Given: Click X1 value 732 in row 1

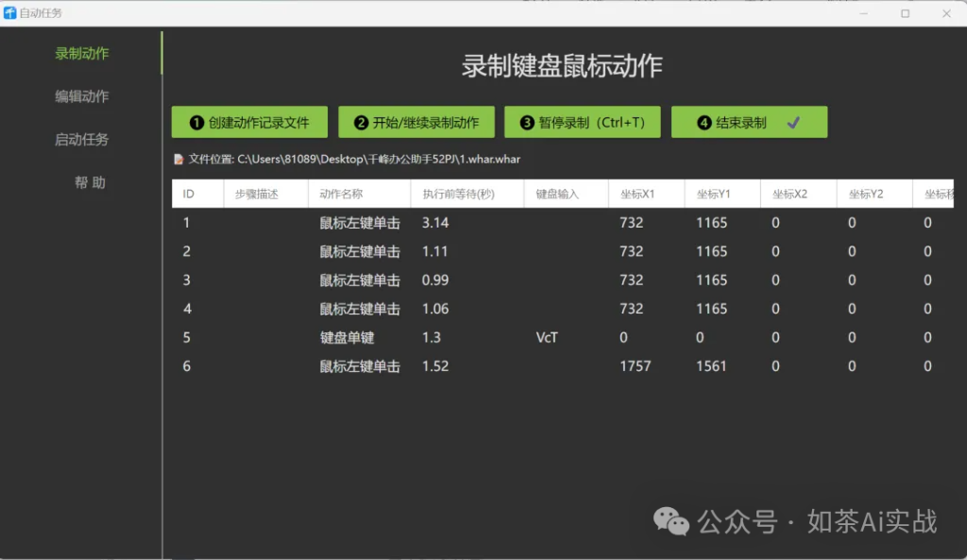Looking at the screenshot, I should pyautogui.click(x=632, y=223).
